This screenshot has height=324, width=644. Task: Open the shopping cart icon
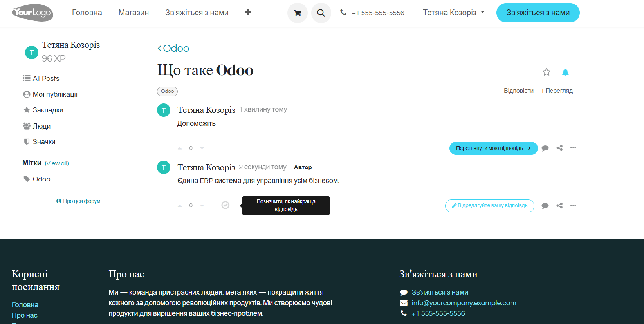[298, 13]
